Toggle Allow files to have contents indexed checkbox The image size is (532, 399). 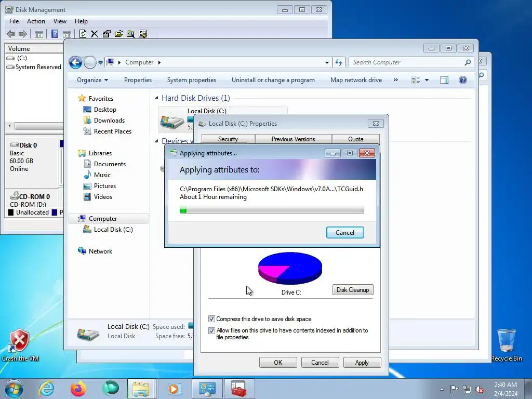(x=211, y=330)
